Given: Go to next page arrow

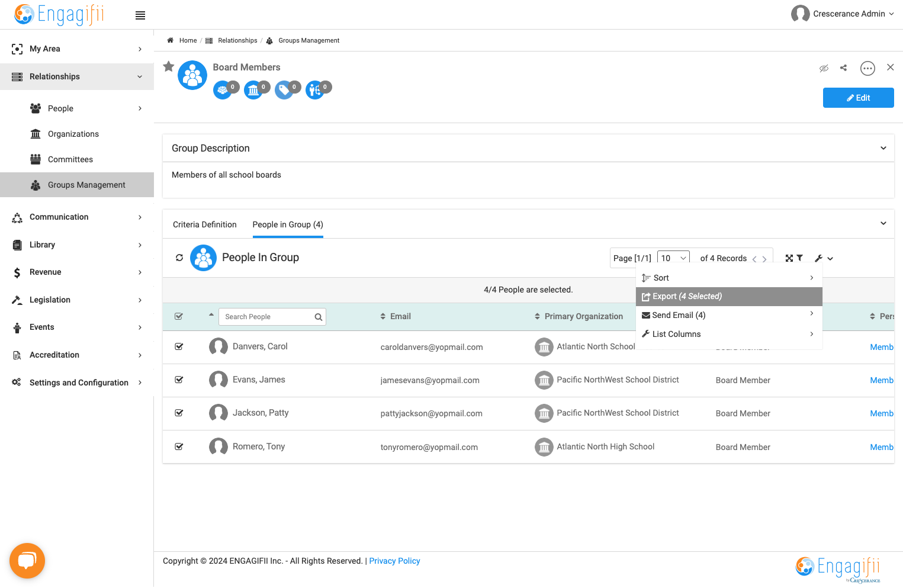Looking at the screenshot, I should click(764, 259).
